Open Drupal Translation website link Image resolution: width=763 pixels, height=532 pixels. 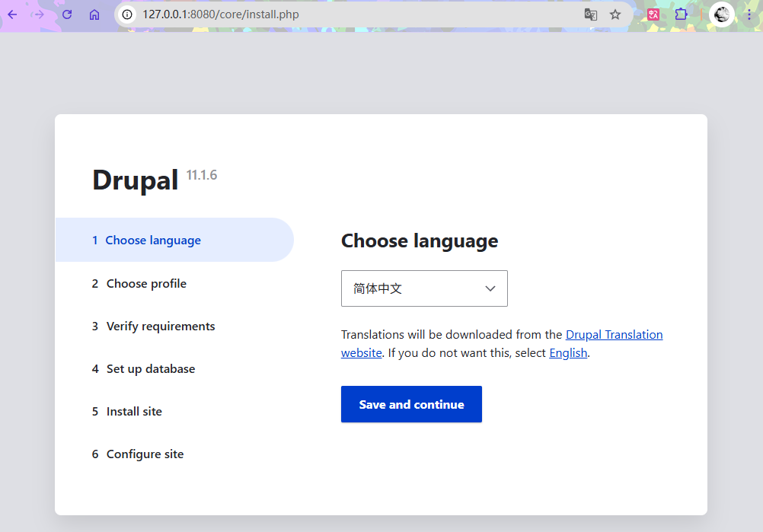(x=614, y=335)
